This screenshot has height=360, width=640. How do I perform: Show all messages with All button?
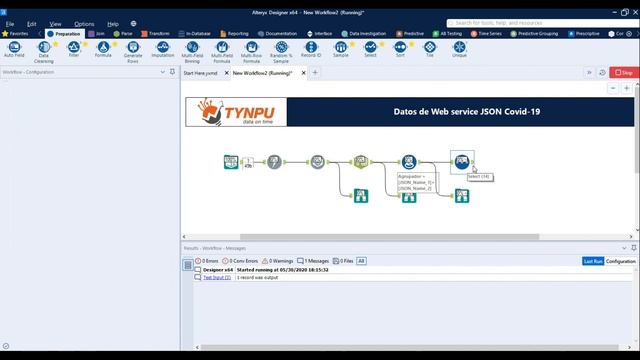pos(361,261)
